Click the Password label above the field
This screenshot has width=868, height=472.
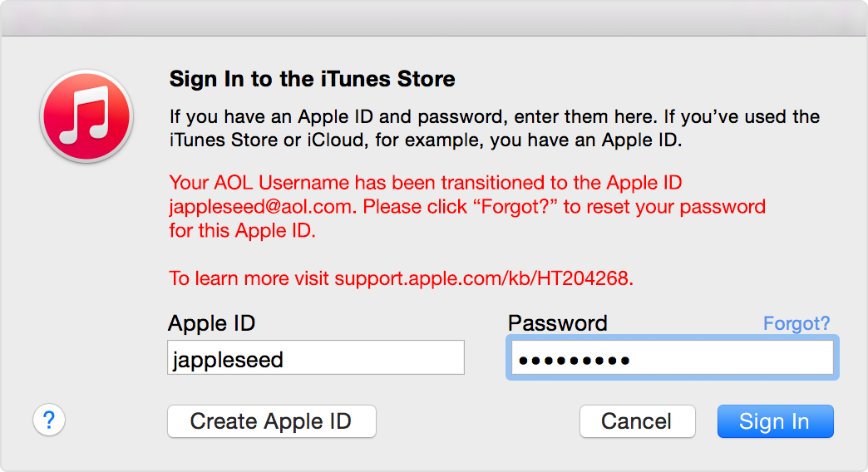[x=557, y=323]
